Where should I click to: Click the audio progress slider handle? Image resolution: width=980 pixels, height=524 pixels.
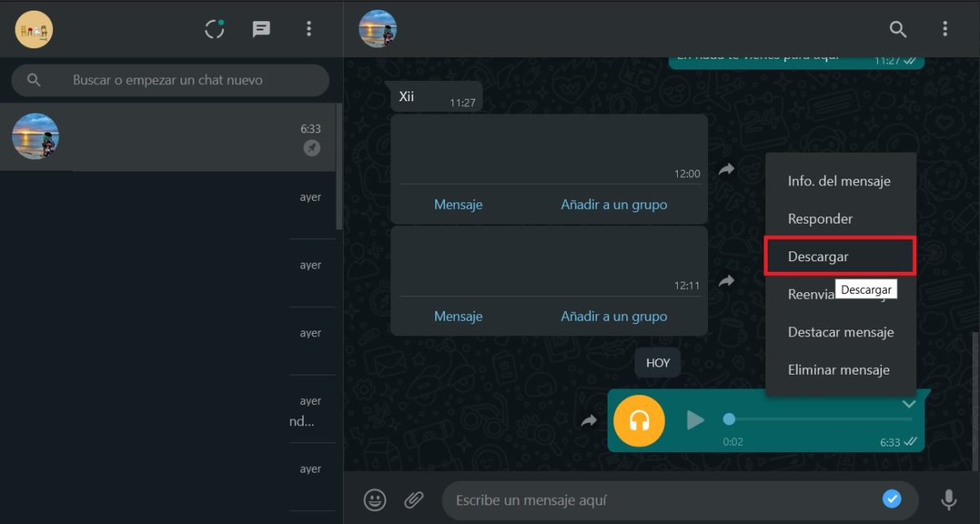coord(729,420)
